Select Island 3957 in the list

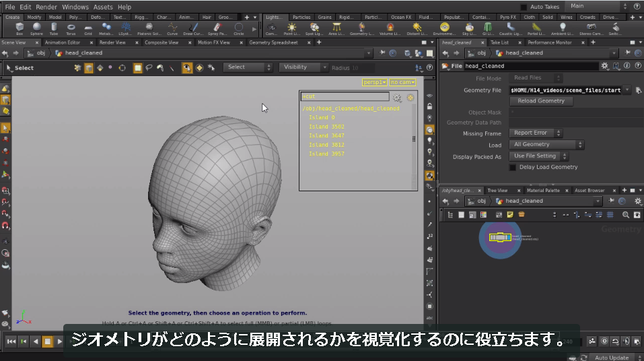326,154
